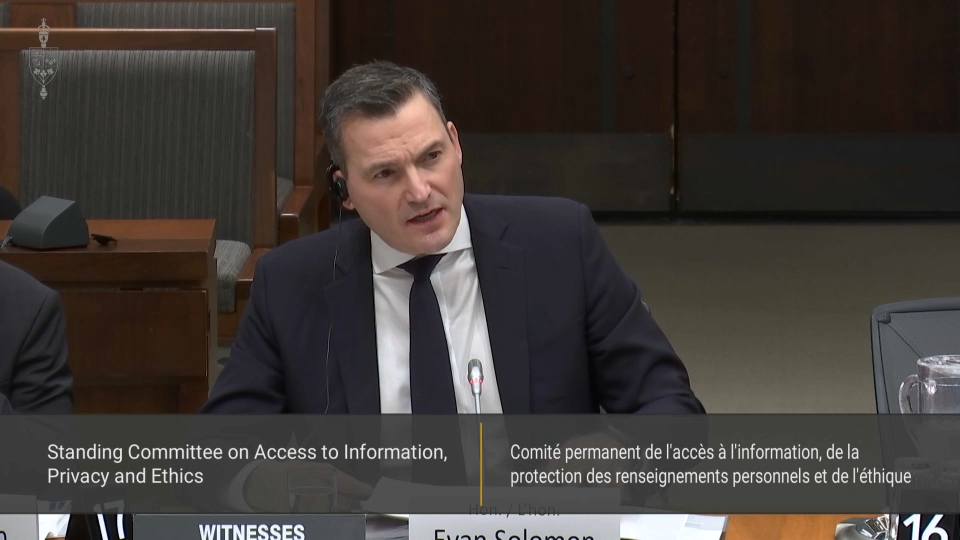Click the 'Hon. / L'hon.' nameplate text
Screen dimensions: 960x540
click(x=514, y=510)
